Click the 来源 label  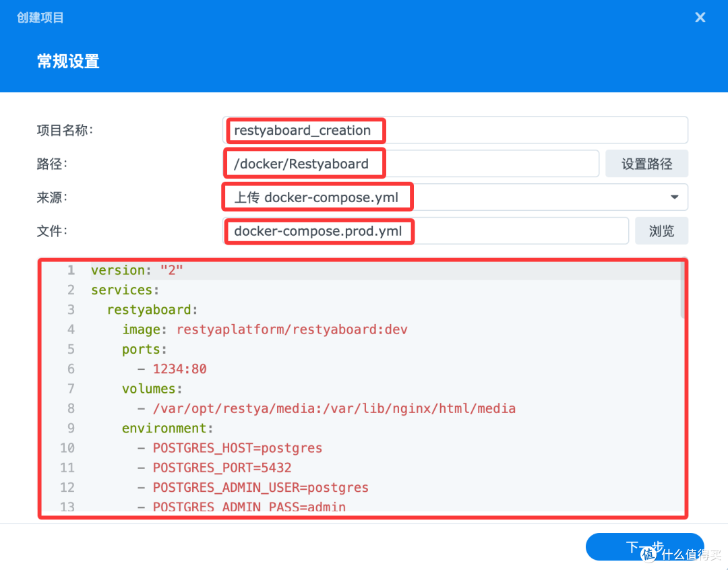coord(52,197)
